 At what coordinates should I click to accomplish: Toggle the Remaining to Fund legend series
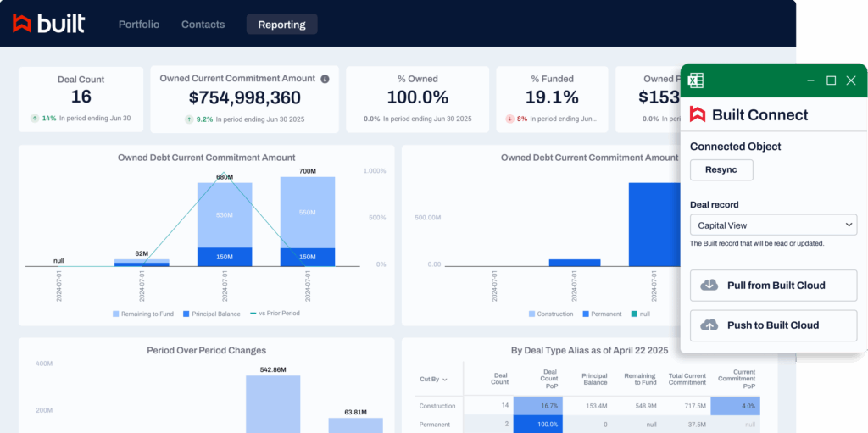142,314
